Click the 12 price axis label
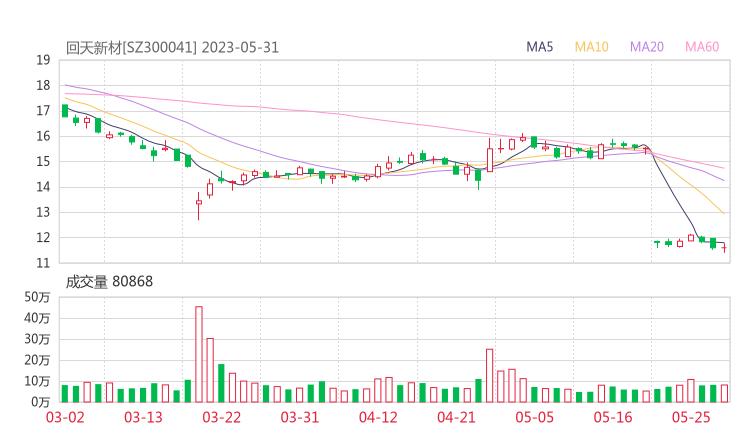This screenshot has height=440, width=740. 43,238
